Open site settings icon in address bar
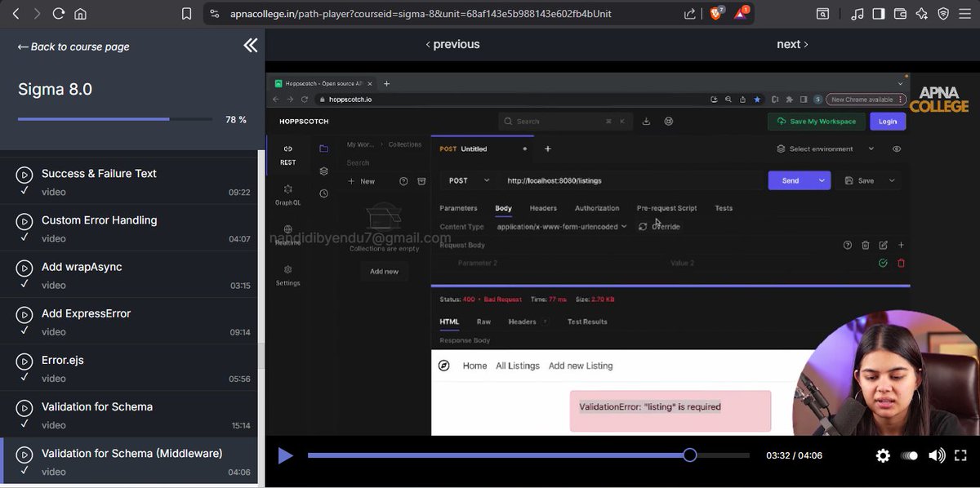This screenshot has width=980, height=488. 214,14
